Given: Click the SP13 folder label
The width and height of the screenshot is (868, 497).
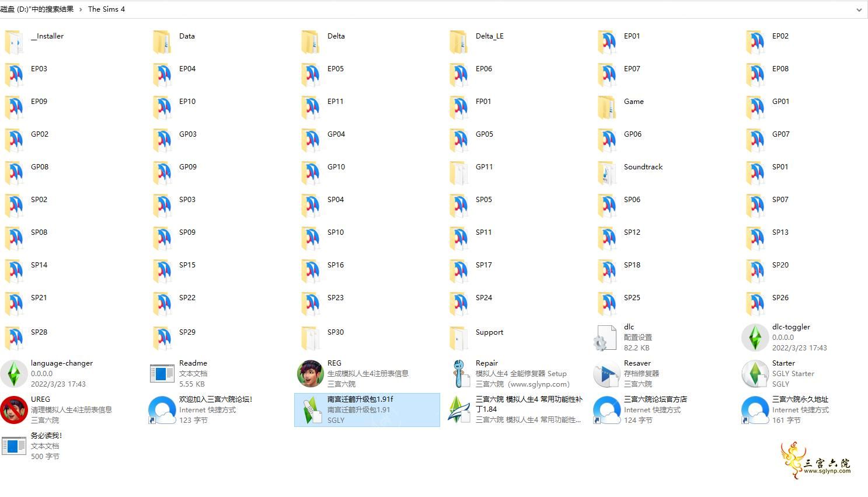Looking at the screenshot, I should click(780, 232).
